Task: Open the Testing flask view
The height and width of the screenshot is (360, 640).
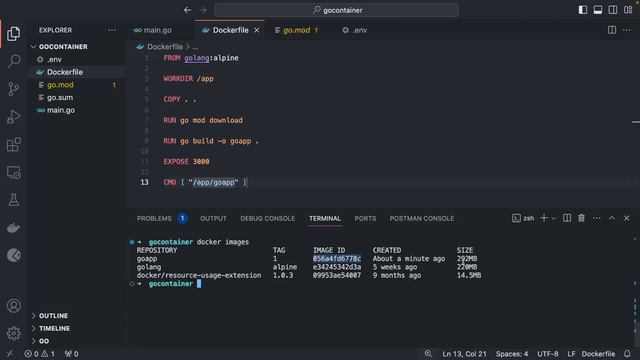Action: point(13,200)
